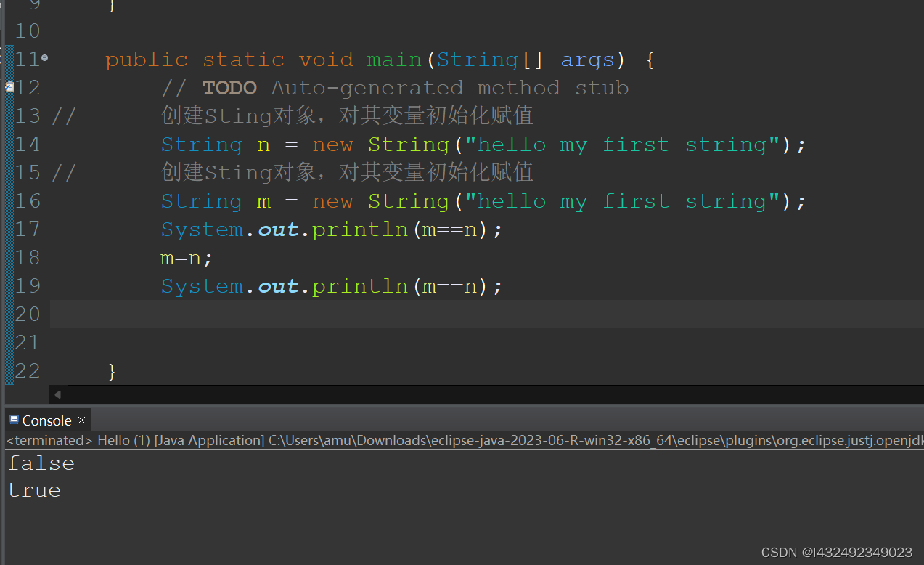
Task: Click the args parameter on line 11
Action: [587, 59]
